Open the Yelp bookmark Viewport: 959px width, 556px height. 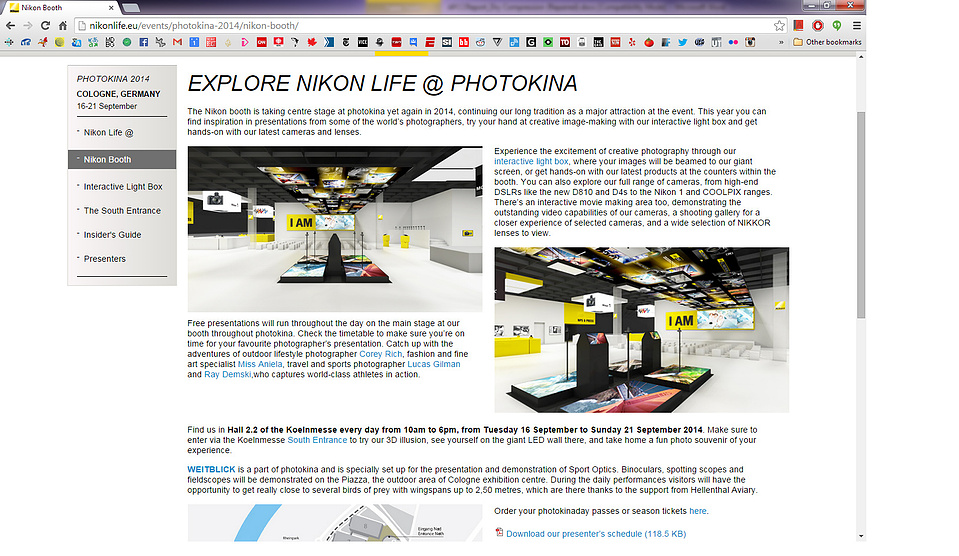point(632,42)
